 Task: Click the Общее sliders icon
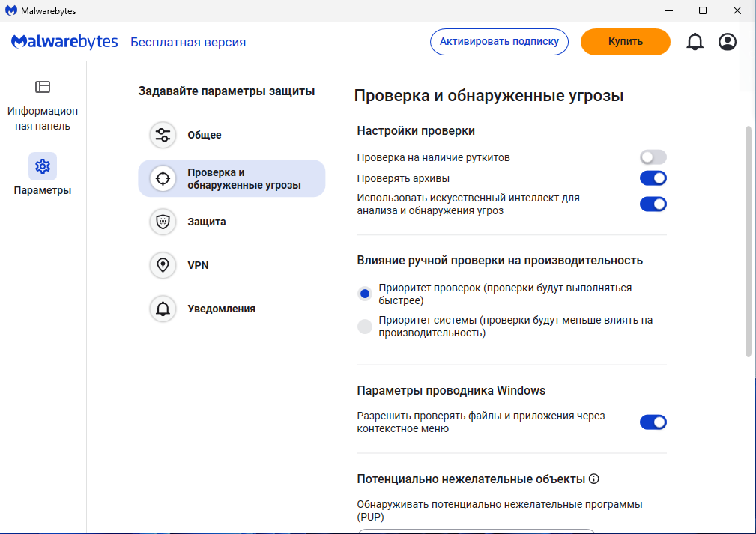[x=163, y=135]
